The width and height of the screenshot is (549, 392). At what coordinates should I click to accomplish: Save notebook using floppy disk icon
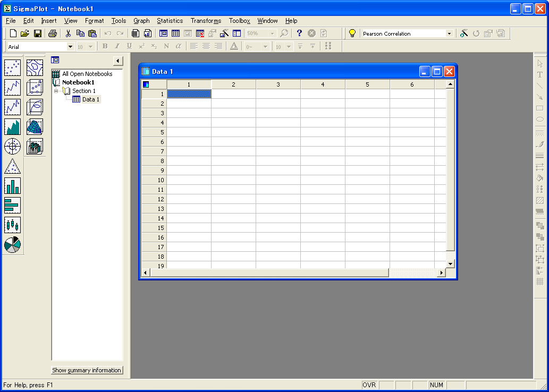click(x=37, y=33)
